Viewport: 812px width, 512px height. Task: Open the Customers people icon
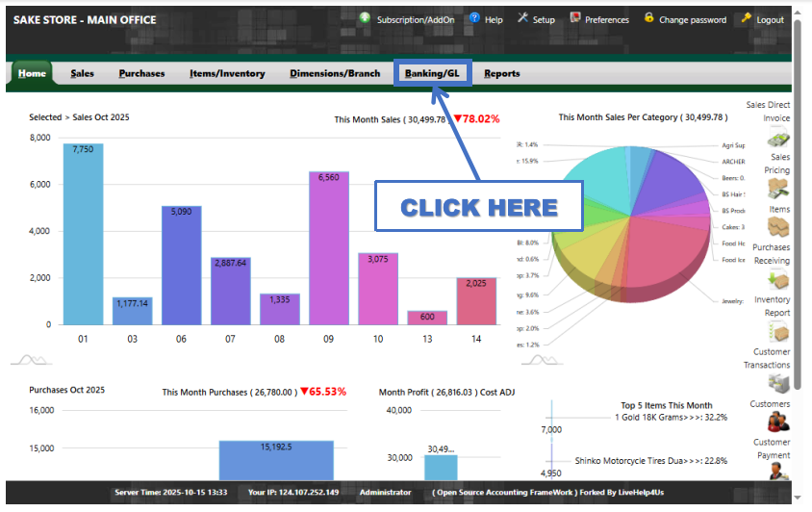coord(777,422)
